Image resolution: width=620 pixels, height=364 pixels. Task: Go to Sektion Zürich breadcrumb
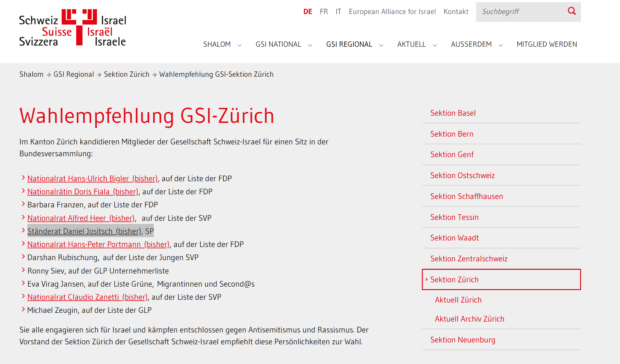(x=126, y=74)
